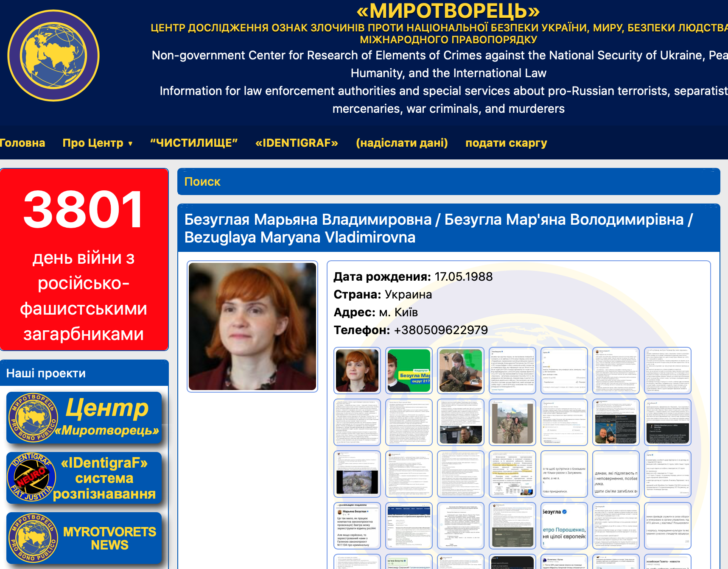Open the Центр «Миротворець» project banner
The width and height of the screenshot is (728, 569).
click(84, 418)
